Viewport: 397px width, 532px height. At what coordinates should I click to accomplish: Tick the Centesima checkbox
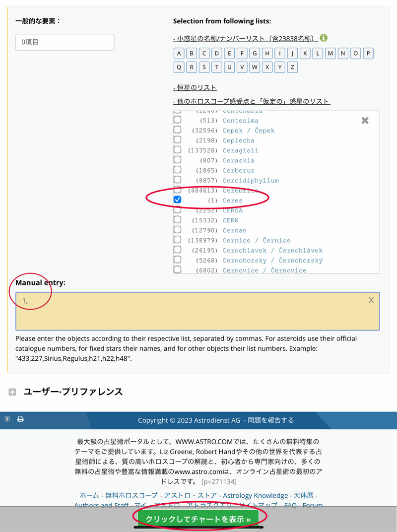click(x=177, y=120)
